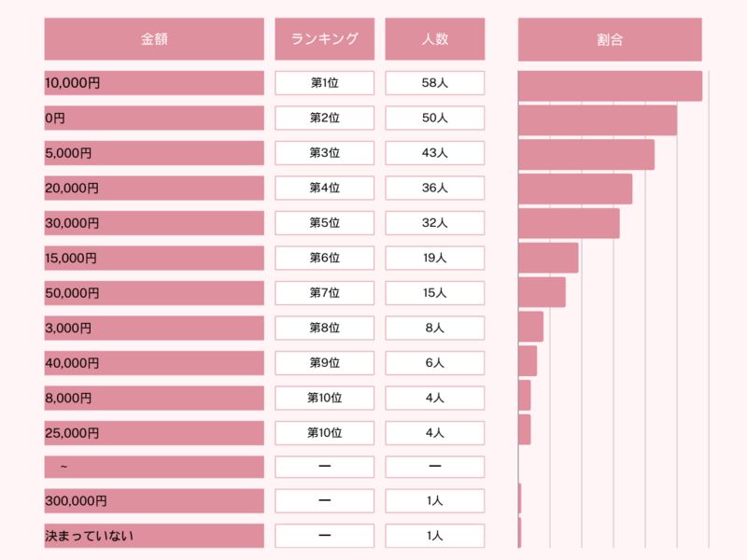Select the 30,000円 amount row label
The height and width of the screenshot is (560, 747).
coord(154,223)
